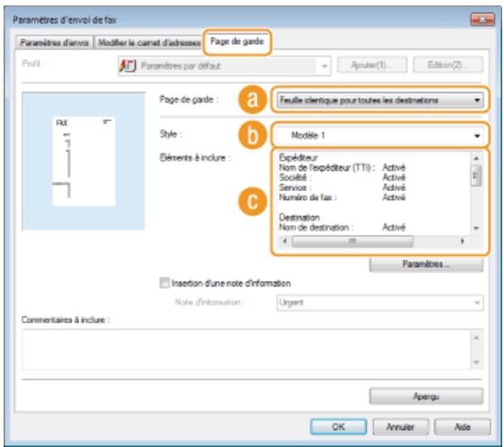Screen dimensions: 504x447
Task: Open the Page de garde dropdown
Action: (x=380, y=101)
